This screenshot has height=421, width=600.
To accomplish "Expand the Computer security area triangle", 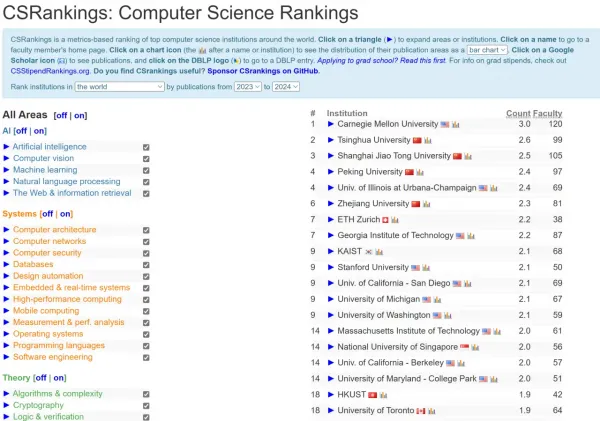I will 6,253.
